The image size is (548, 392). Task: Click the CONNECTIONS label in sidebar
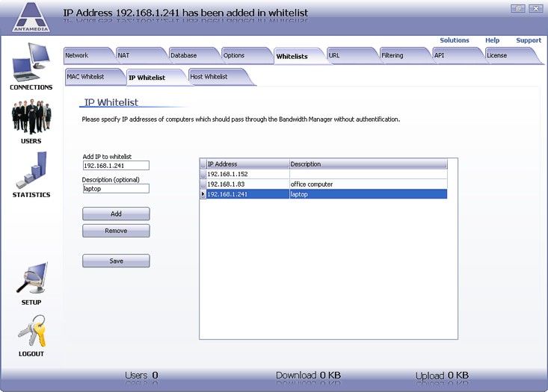click(x=31, y=87)
